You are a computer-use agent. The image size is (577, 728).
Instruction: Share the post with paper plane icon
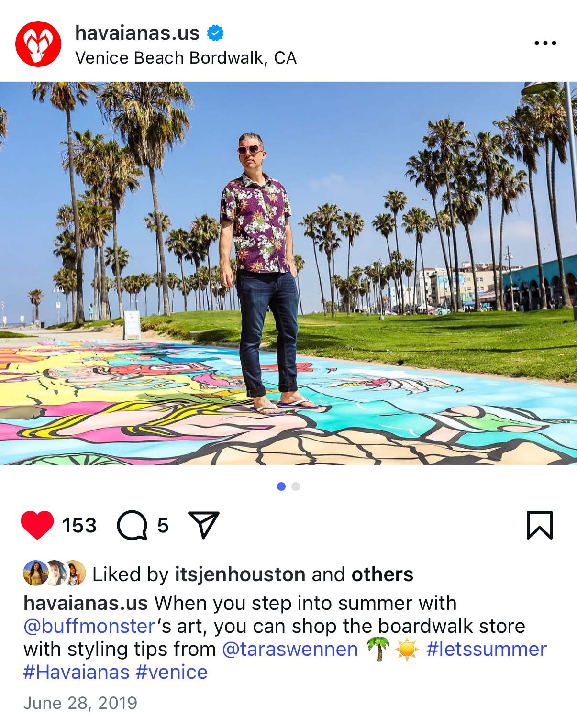point(204,525)
